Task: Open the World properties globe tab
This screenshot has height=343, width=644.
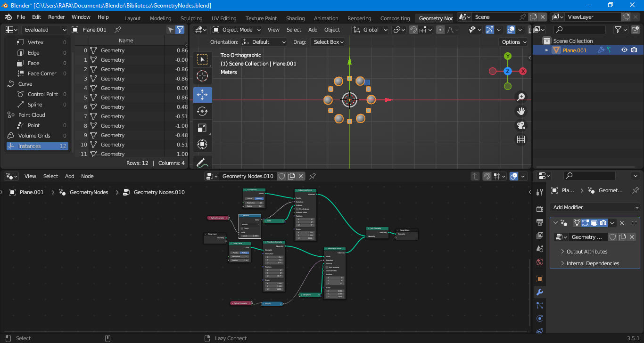Action: [540, 262]
